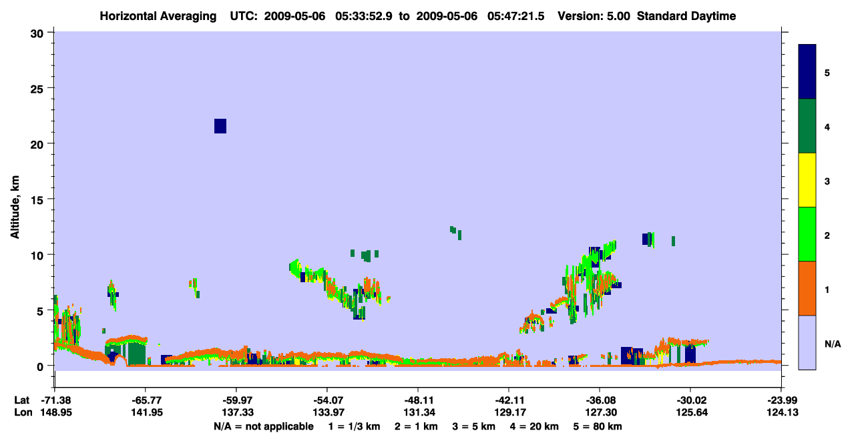Click the legend text '1 = 1/3 km'

pyautogui.click(x=353, y=426)
